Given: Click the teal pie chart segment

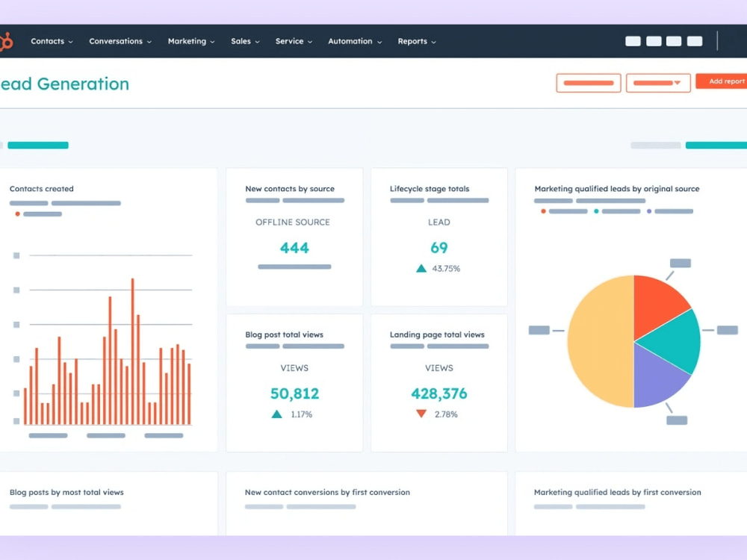Looking at the screenshot, I should click(674, 341).
